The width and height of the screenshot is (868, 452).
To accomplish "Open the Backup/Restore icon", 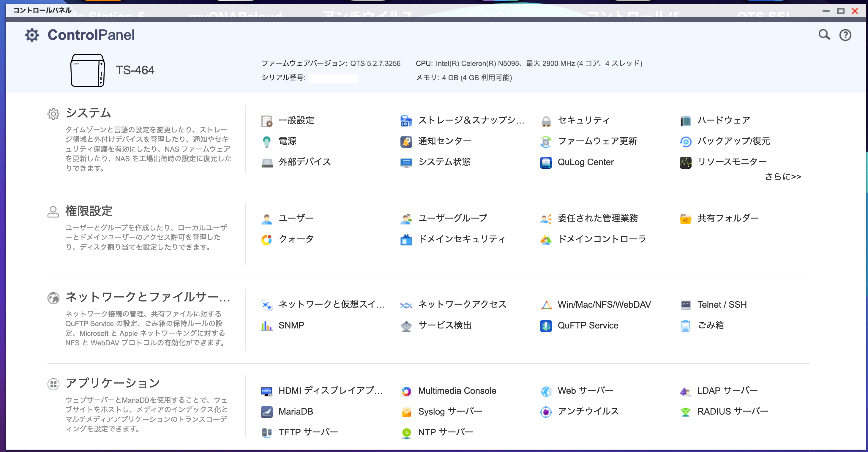I will 685,141.
